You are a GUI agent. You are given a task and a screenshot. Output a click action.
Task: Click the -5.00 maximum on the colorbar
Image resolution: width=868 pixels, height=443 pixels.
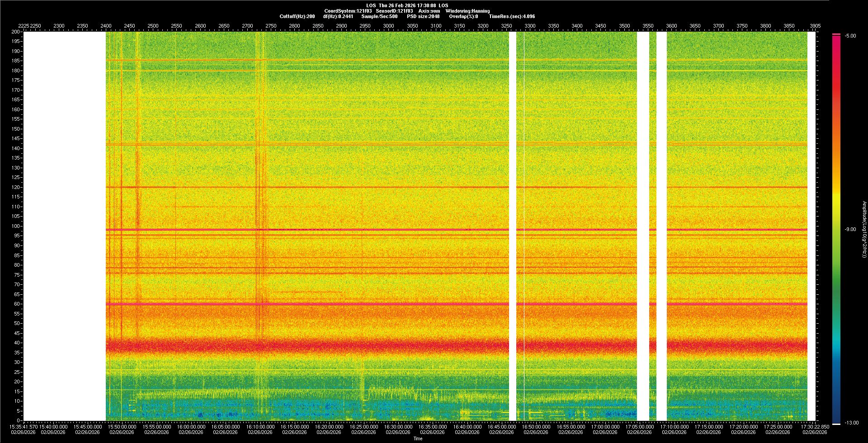click(x=850, y=36)
